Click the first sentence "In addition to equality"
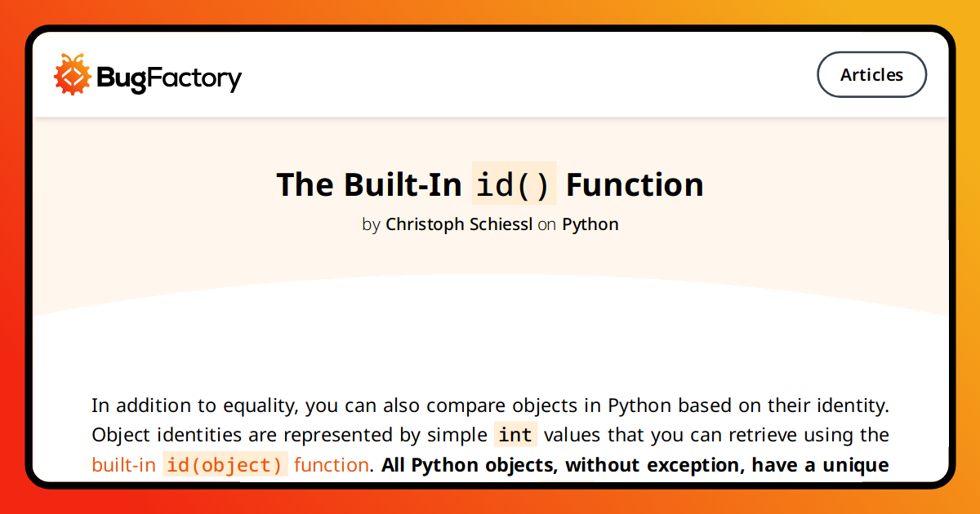 [490, 405]
